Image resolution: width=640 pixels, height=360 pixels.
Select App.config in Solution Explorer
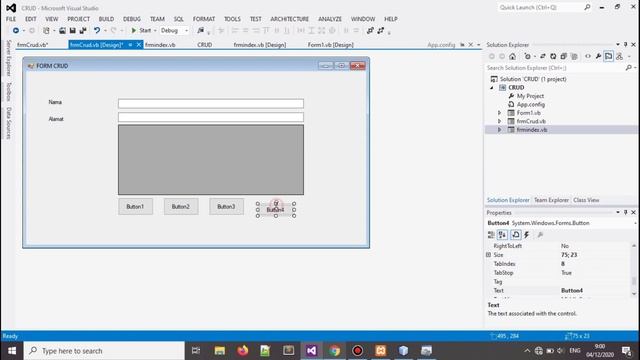pos(531,104)
